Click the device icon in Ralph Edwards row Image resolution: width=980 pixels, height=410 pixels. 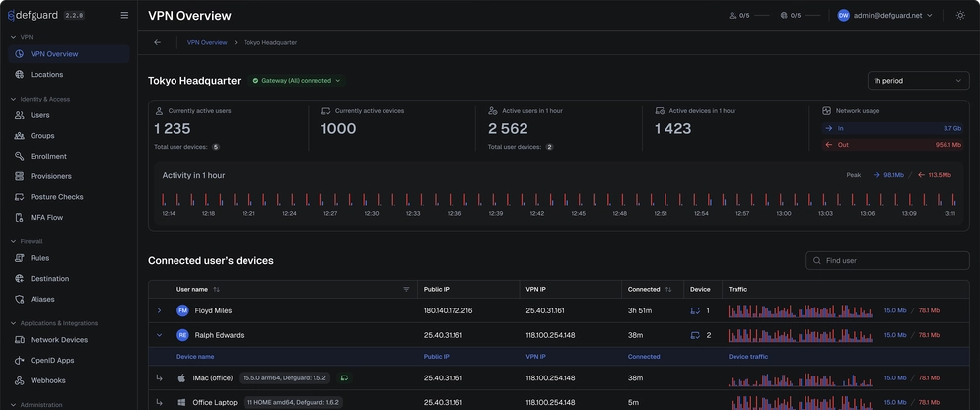(695, 335)
